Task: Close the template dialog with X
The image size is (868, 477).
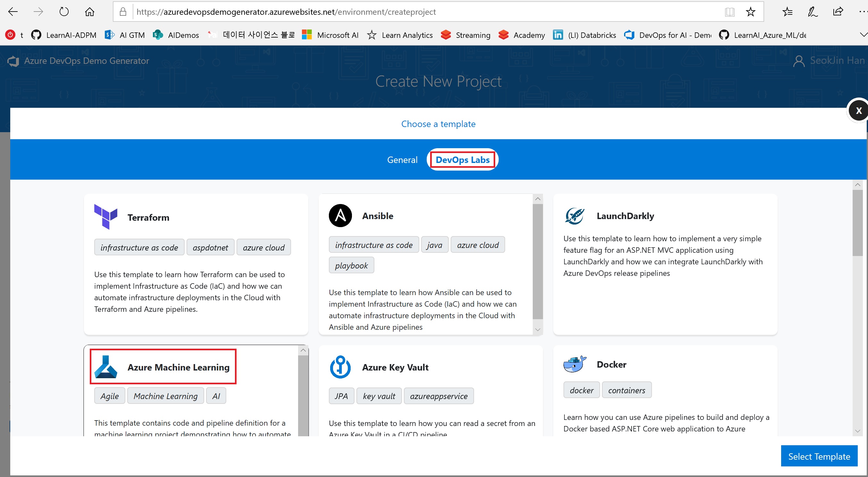Action: click(858, 111)
